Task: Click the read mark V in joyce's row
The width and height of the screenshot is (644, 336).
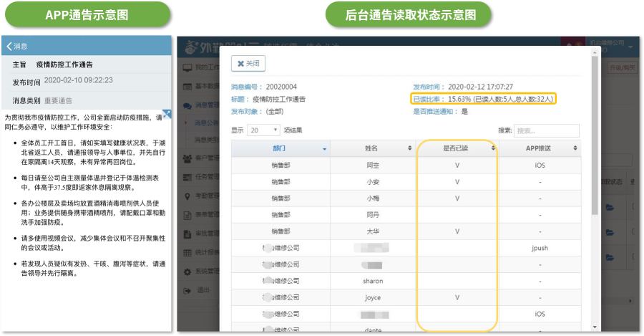Action: pyautogui.click(x=457, y=297)
